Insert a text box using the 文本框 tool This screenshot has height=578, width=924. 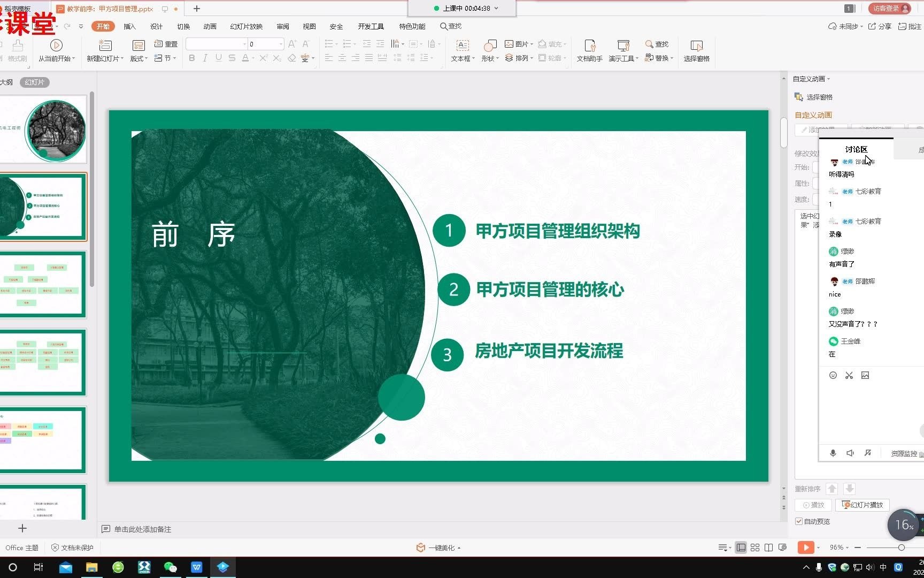coord(461,51)
